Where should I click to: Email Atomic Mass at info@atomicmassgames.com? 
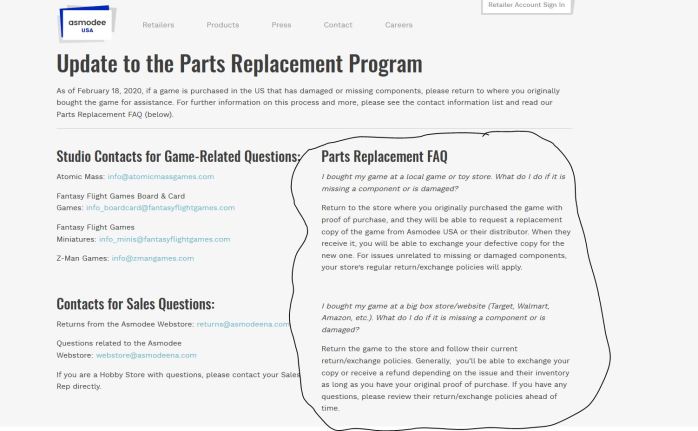161,177
